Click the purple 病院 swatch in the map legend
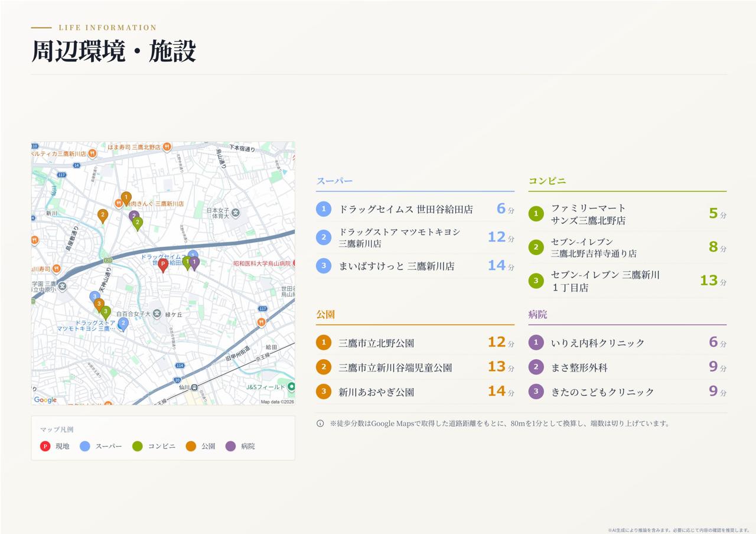The width and height of the screenshot is (756, 534). coord(230,446)
